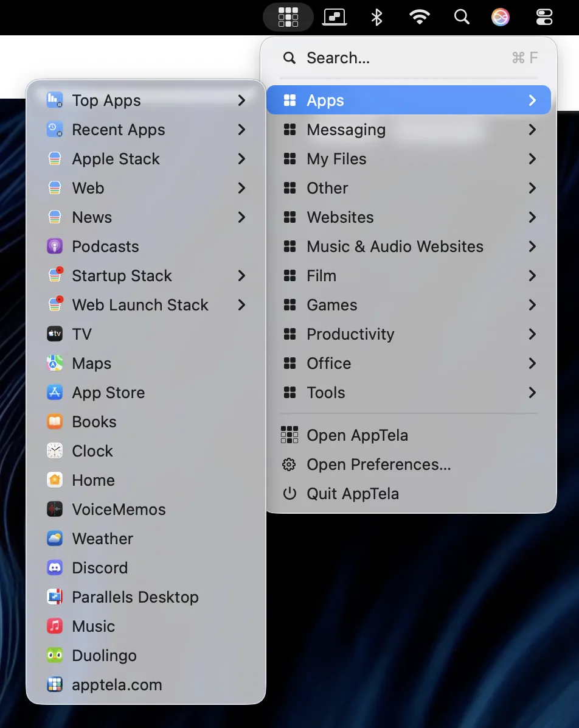The image size is (579, 728).
Task: Click the App Store icon
Action: tap(55, 393)
